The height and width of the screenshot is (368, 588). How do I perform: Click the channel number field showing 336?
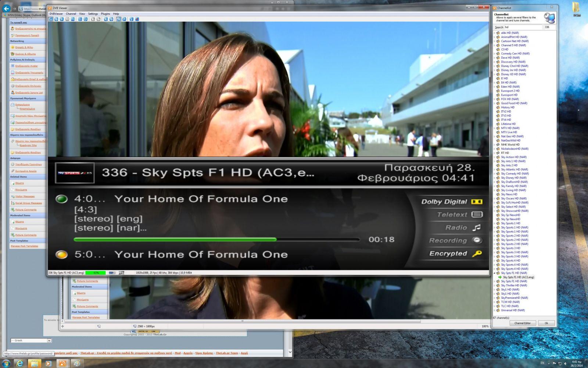[549, 27]
